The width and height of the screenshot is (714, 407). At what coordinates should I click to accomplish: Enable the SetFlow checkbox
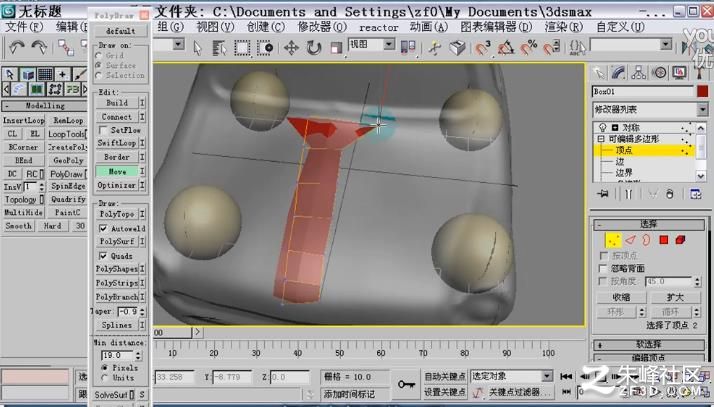104,130
